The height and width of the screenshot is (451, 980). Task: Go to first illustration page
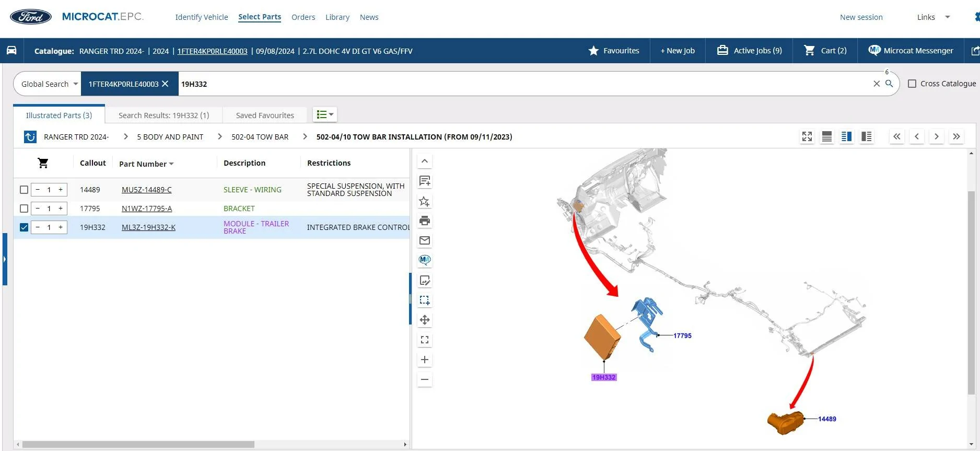pos(897,137)
